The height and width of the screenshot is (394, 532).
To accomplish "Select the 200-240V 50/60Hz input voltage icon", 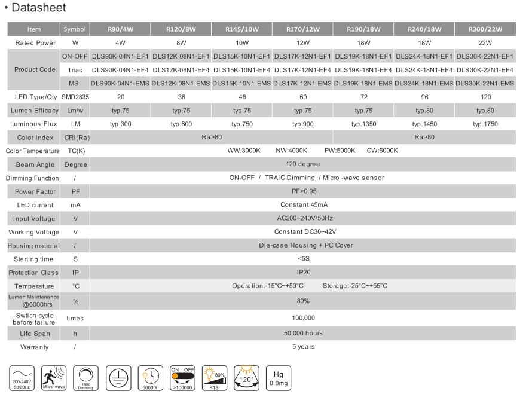I will [x=22, y=378].
